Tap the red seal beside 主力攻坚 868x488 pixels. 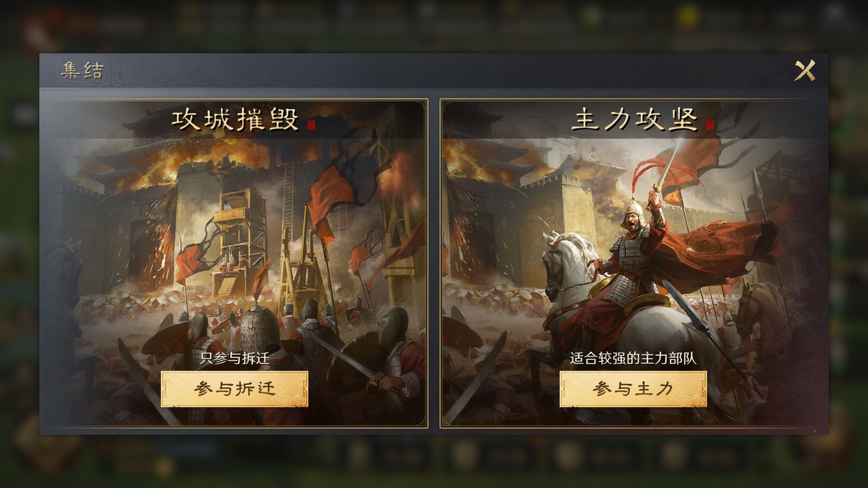710,125
